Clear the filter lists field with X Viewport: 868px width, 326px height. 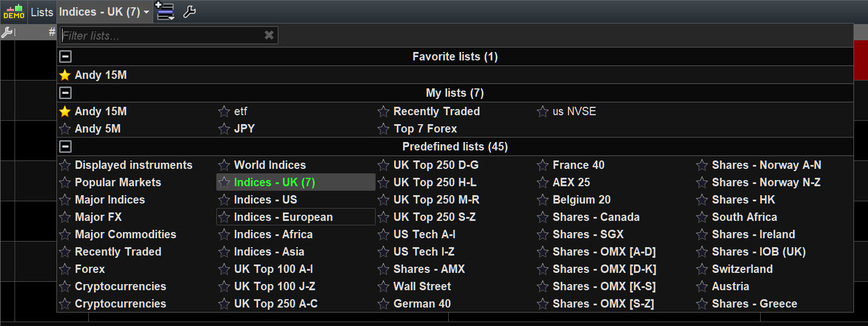[x=269, y=35]
